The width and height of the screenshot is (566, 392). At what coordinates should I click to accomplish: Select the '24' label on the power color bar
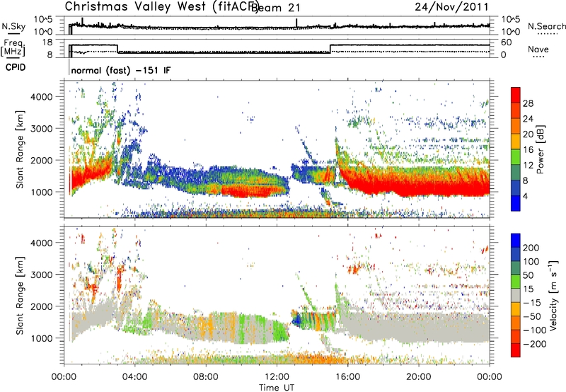528,119
